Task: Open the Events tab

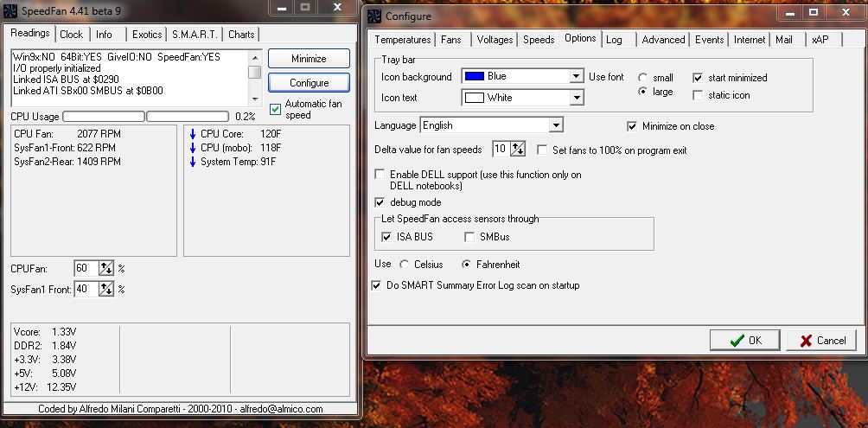Action: 709,39
